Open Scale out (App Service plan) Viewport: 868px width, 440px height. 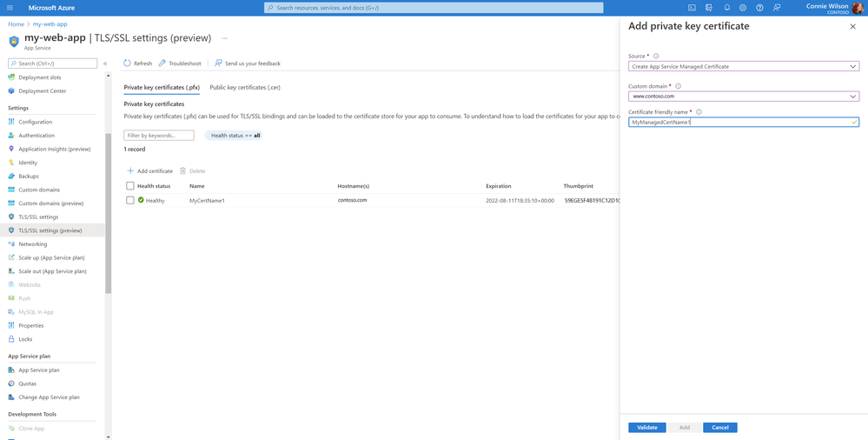click(53, 271)
